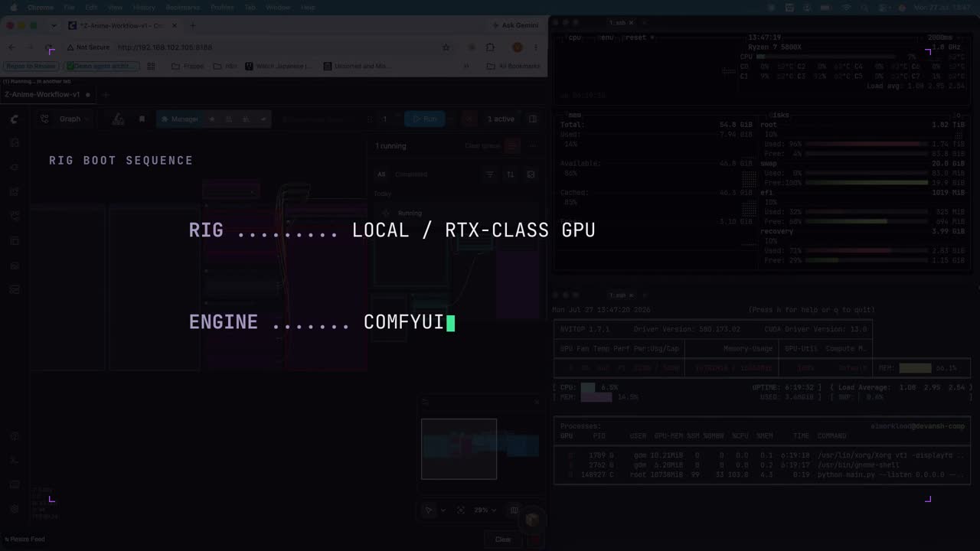Open the ComfyUI settings gear in sidebar
Screen dimensions: 980x551
point(14,509)
